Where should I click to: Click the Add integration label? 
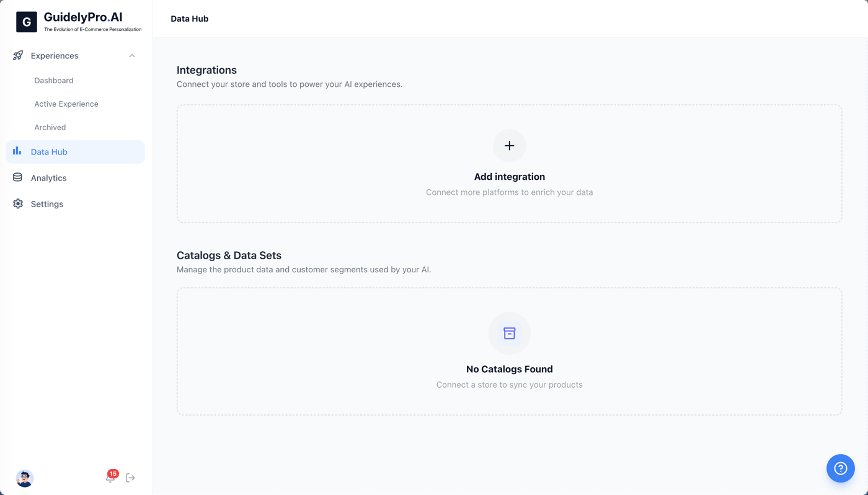[x=510, y=177]
